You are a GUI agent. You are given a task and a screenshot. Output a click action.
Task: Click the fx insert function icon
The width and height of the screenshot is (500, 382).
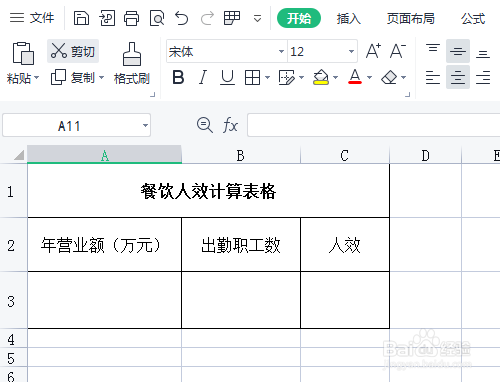click(230, 125)
